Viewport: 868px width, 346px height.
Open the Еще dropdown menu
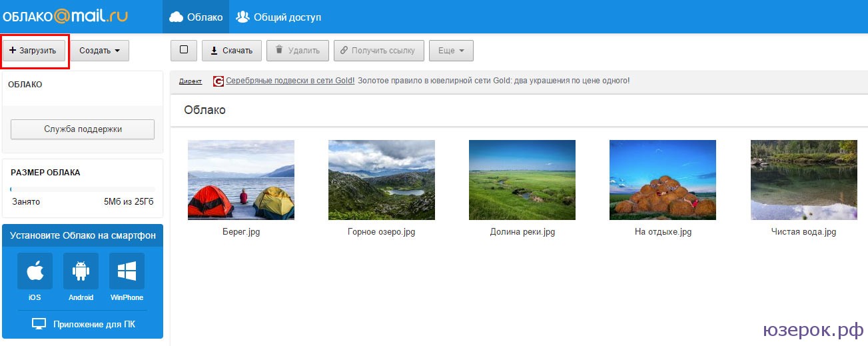(451, 51)
